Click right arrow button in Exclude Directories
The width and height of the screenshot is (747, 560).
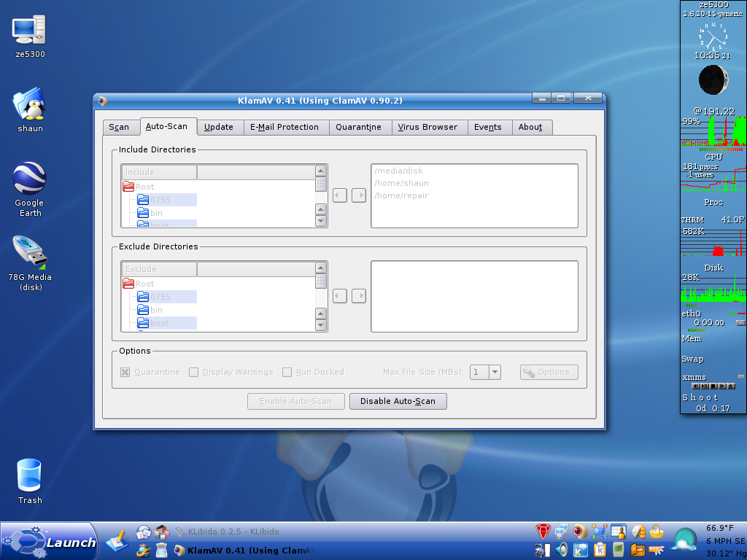click(x=359, y=296)
